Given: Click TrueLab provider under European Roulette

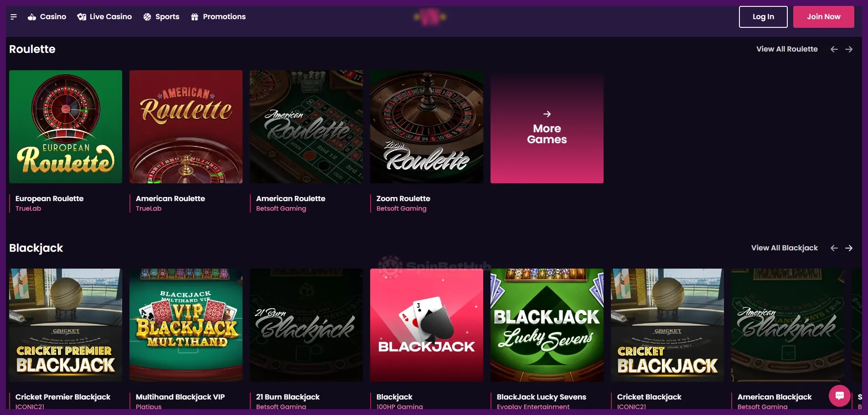Looking at the screenshot, I should coord(28,208).
